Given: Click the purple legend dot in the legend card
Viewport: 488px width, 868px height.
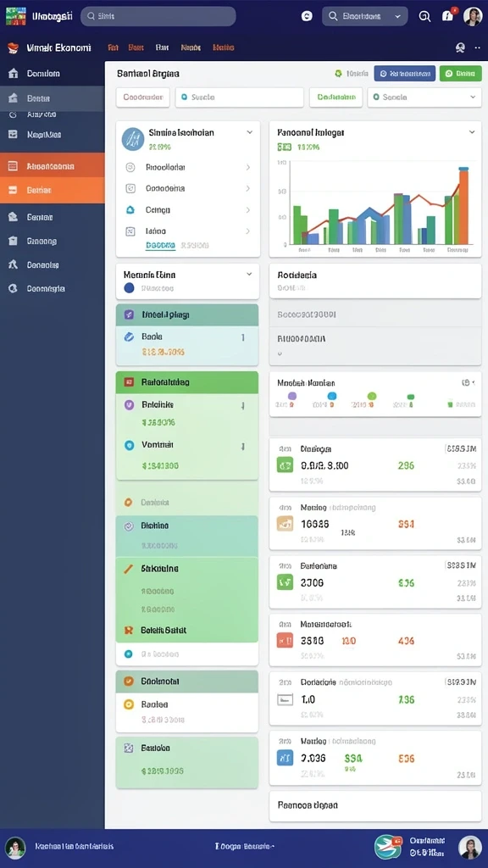Looking at the screenshot, I should [292, 396].
